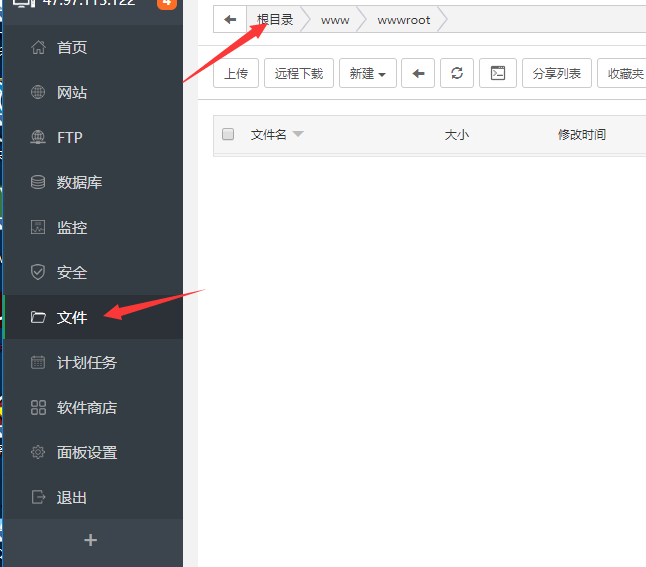The width and height of the screenshot is (646, 567).
Task: Refresh the file list
Action: [x=457, y=73]
